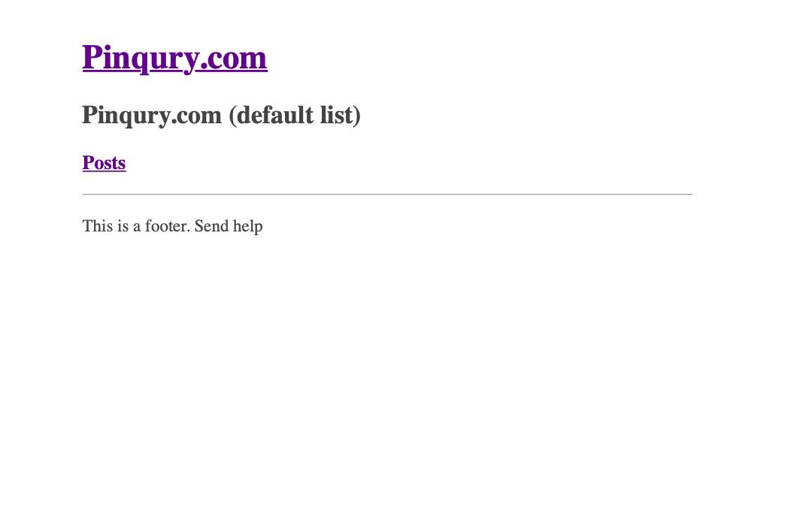
Task: Follow the Posts link
Action: click(x=104, y=162)
